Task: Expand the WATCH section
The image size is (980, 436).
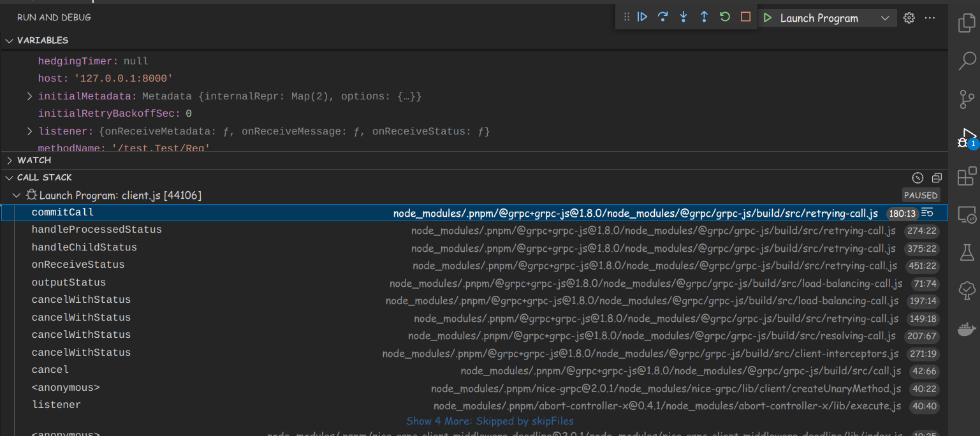Action: tap(8, 160)
